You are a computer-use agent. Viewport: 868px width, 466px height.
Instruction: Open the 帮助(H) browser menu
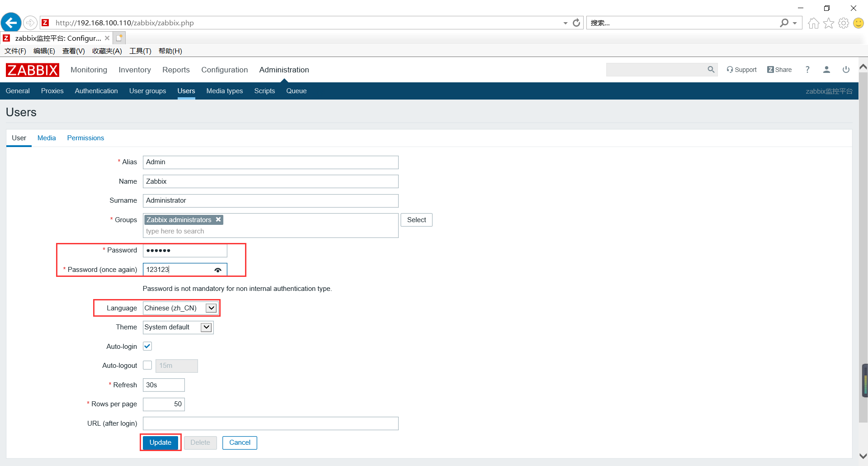[170, 51]
